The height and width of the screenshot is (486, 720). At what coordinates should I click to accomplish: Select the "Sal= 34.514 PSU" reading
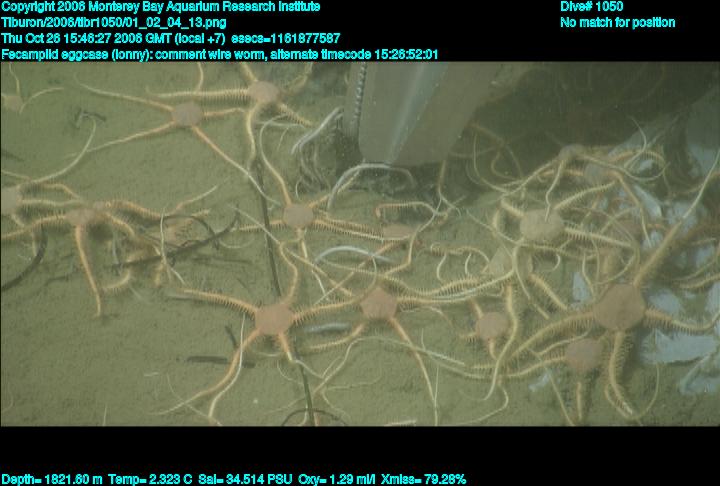pos(245,480)
